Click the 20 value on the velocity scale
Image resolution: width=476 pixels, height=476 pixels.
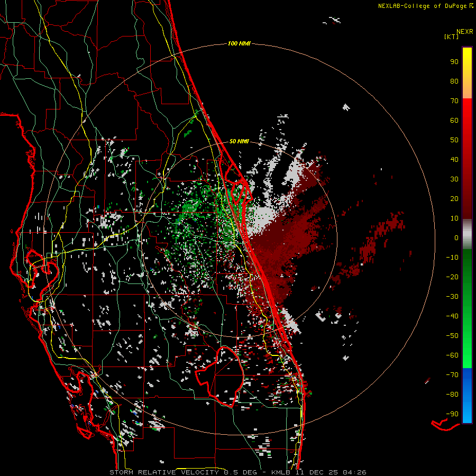pos(454,198)
